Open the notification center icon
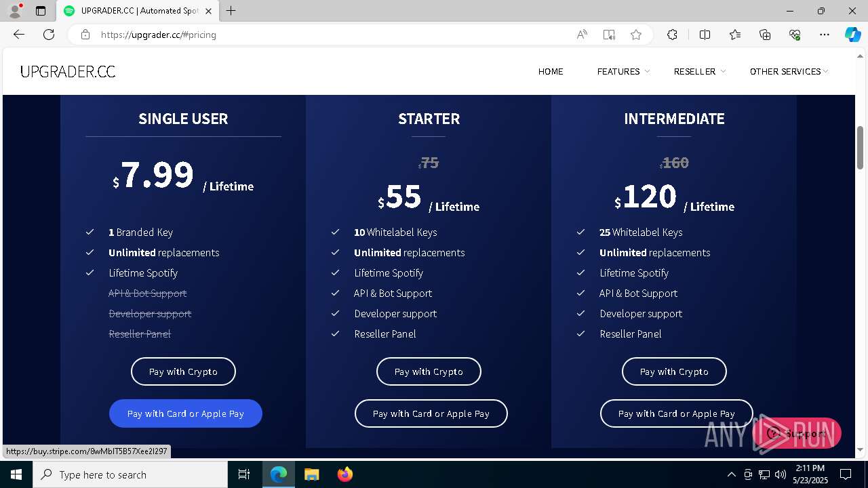868x488 pixels. (846, 474)
